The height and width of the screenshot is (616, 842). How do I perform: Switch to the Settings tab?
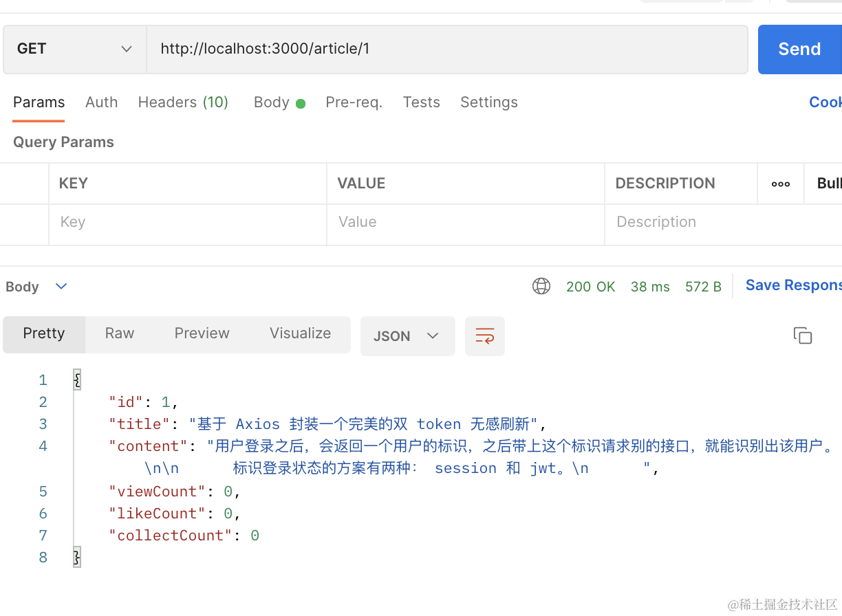point(488,102)
